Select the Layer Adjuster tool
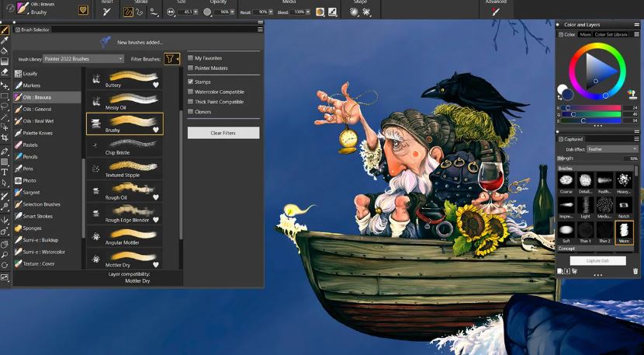 [5, 85]
